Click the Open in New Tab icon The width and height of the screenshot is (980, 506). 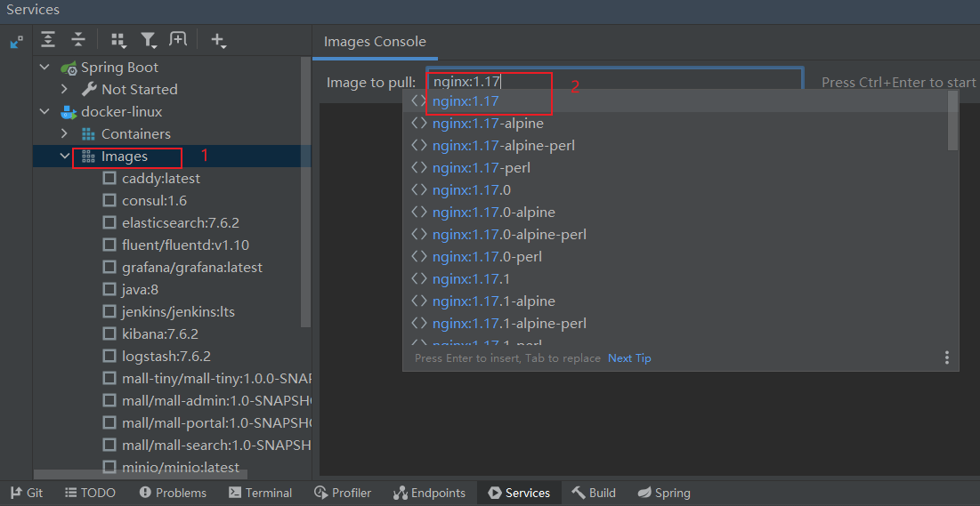(x=178, y=40)
